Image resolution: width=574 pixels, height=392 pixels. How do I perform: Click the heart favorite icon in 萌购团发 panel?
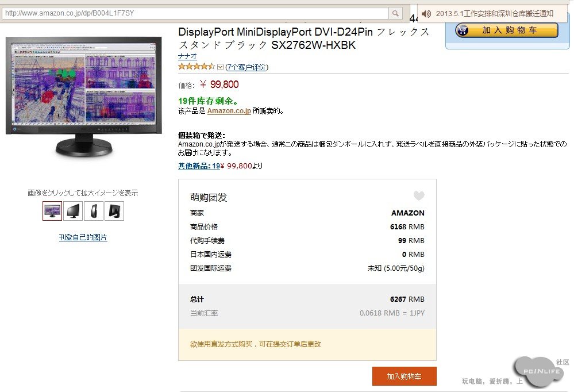click(x=419, y=196)
